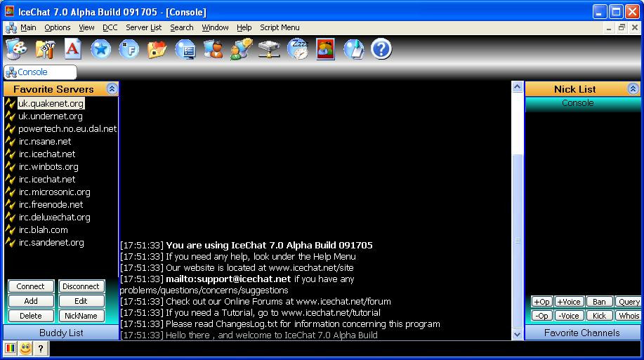Select irc.nsane.net server
This screenshot has width=644, height=360.
point(45,142)
